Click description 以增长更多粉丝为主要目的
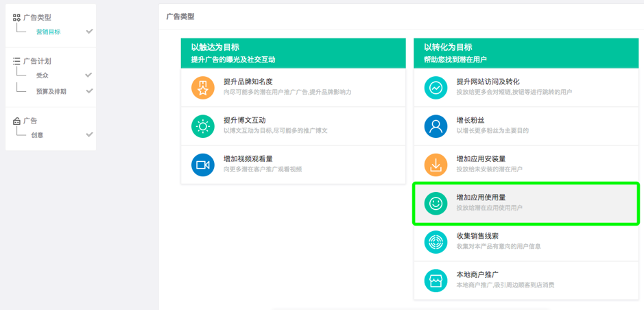644x310 pixels. (492, 131)
